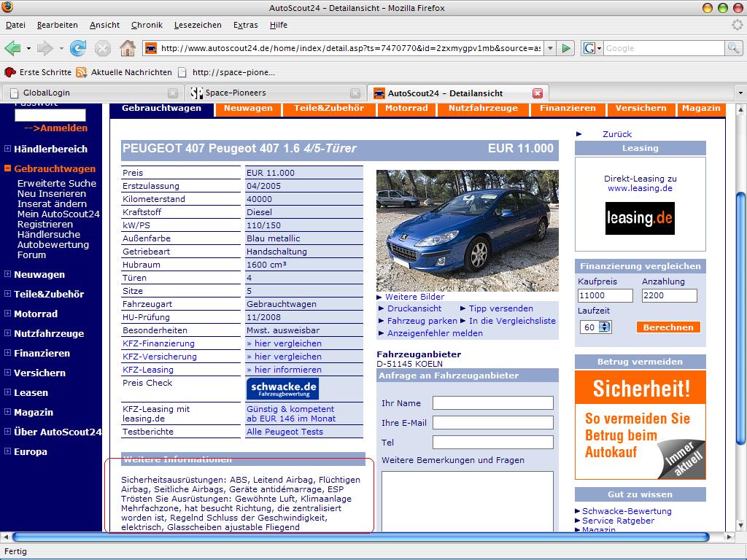Click the Druckansicht link

point(414,308)
